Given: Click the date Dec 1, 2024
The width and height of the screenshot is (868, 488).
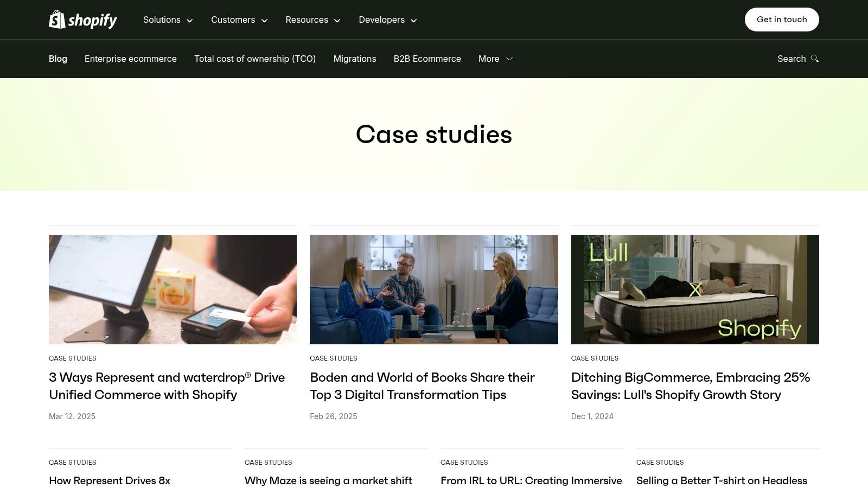Looking at the screenshot, I should 592,416.
